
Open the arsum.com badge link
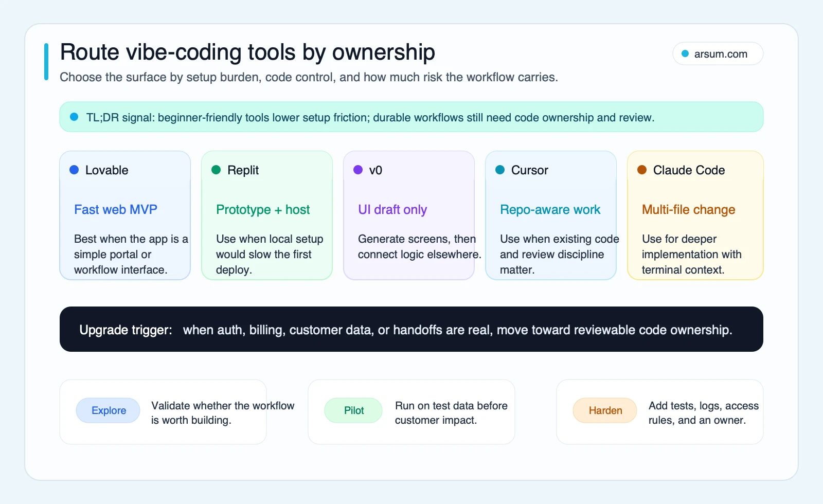tap(718, 54)
